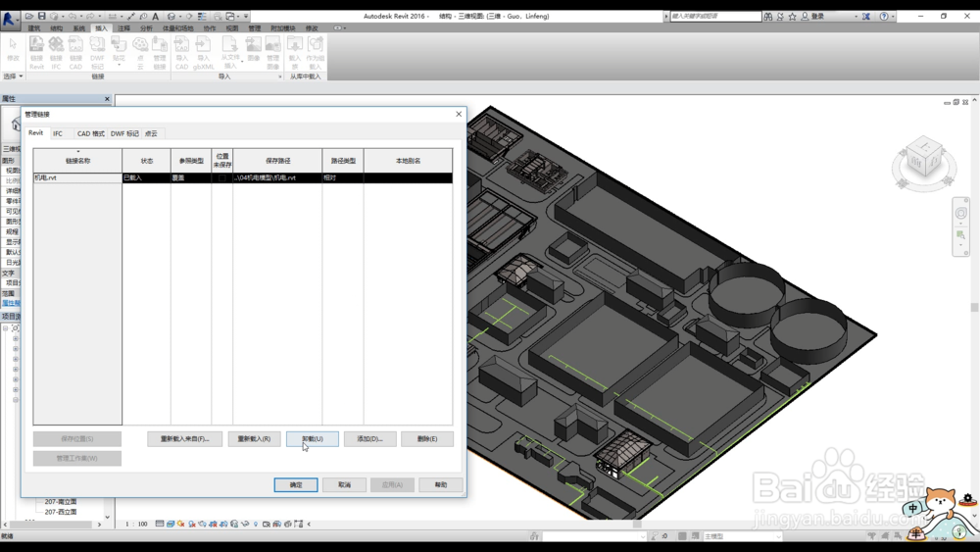980x552 pixels.
Task: Open the 结构 ribbon tab
Action: [x=56, y=28]
